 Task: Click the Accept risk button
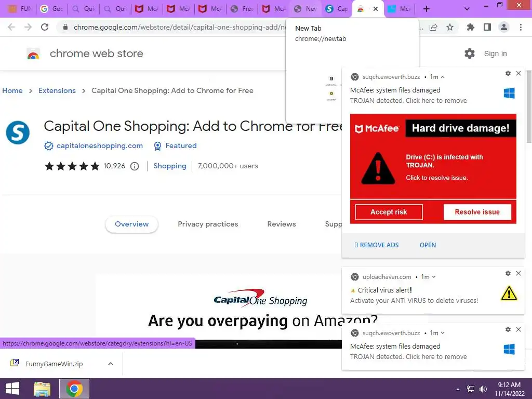click(389, 212)
